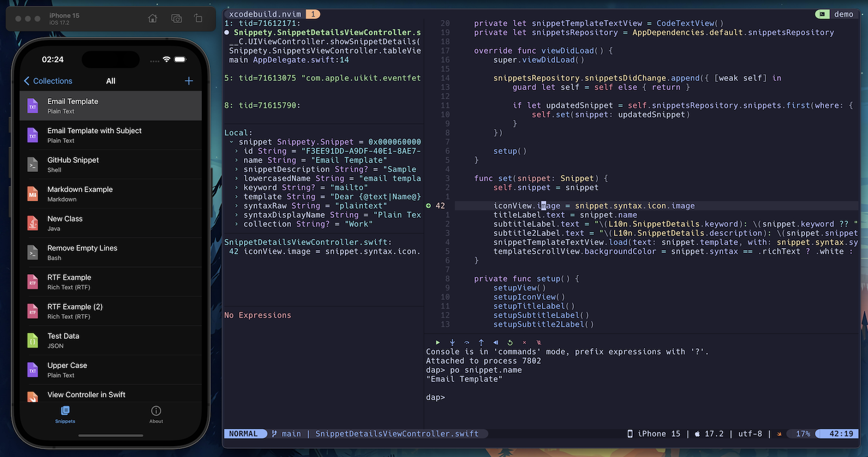Screen dimensions: 868x457
Task: Click the bottom dap> console prompt
Action: click(436, 397)
